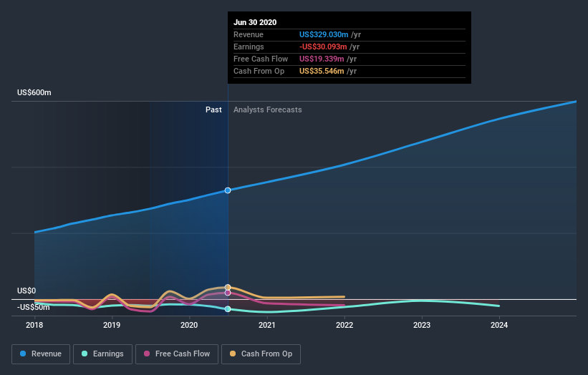
Task: Select the 2021 x-axis label
Action: click(x=266, y=325)
